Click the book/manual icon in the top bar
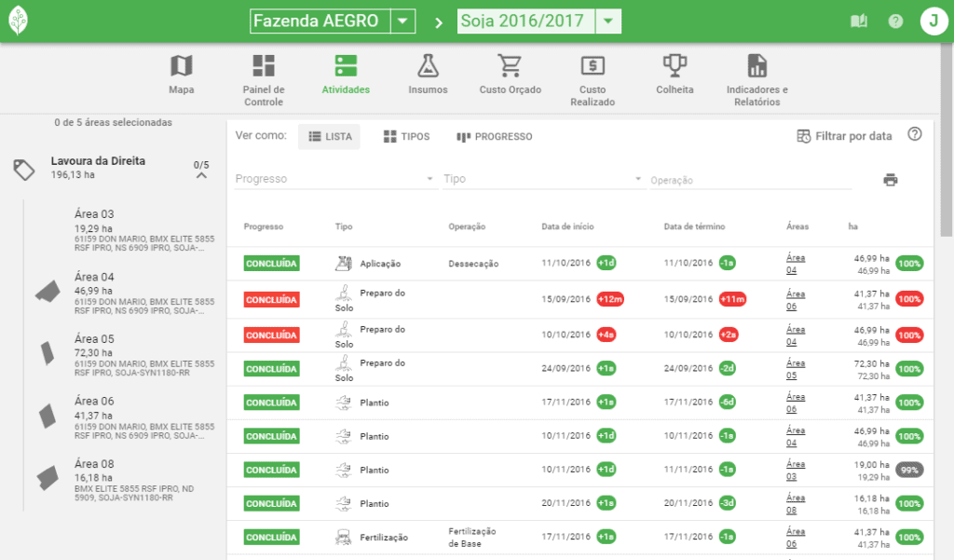The image size is (954, 560). [858, 20]
